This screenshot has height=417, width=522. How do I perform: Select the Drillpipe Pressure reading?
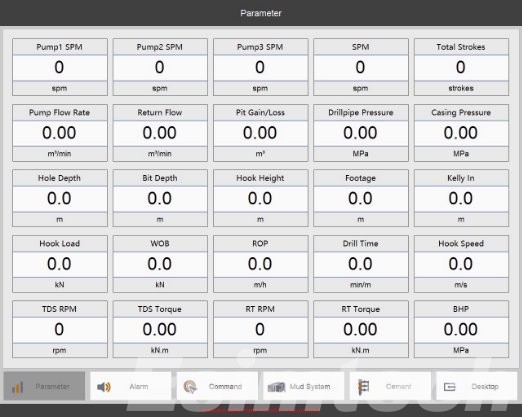tap(361, 133)
